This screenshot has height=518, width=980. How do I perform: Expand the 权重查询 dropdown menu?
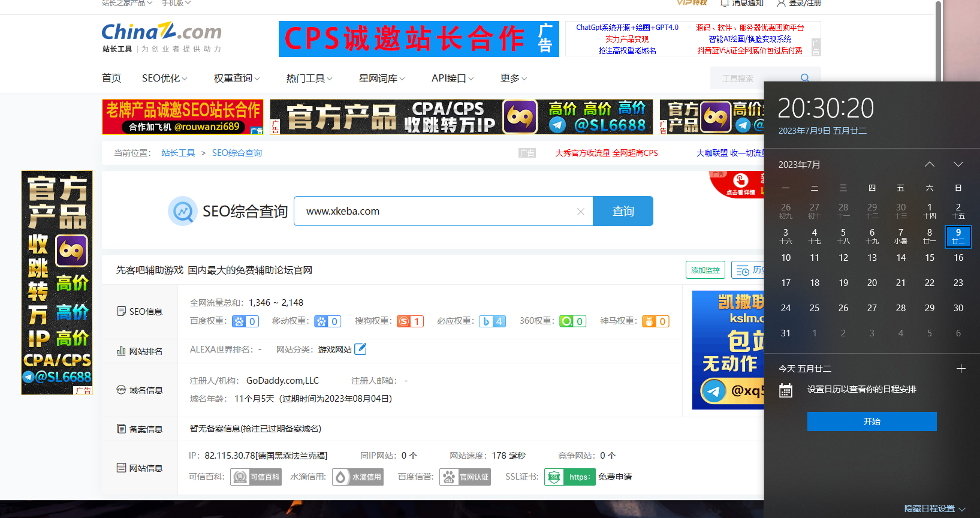[x=237, y=79]
